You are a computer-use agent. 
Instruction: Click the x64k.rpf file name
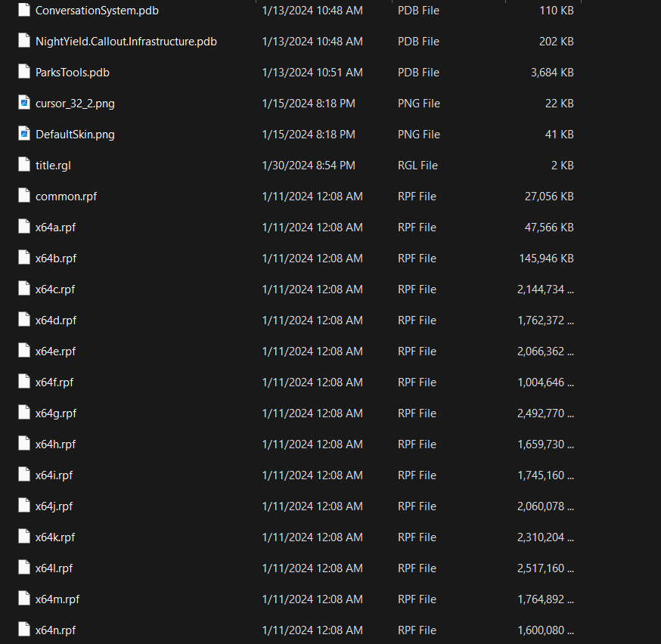point(55,537)
